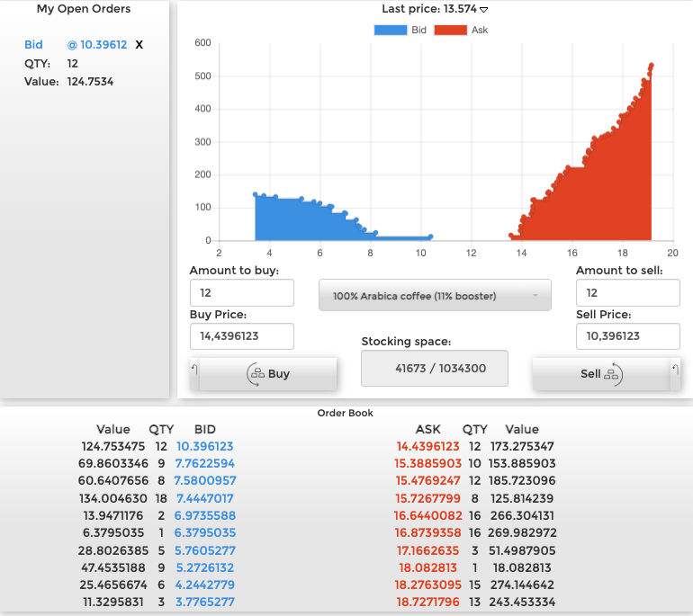The width and height of the screenshot is (693, 616).
Task: Select ask price 18.7271796
Action: point(427,603)
